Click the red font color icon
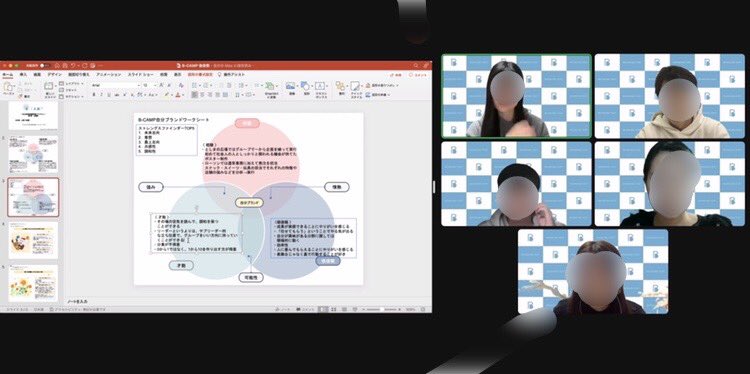Screen dimensions: 750x374 (178, 95)
